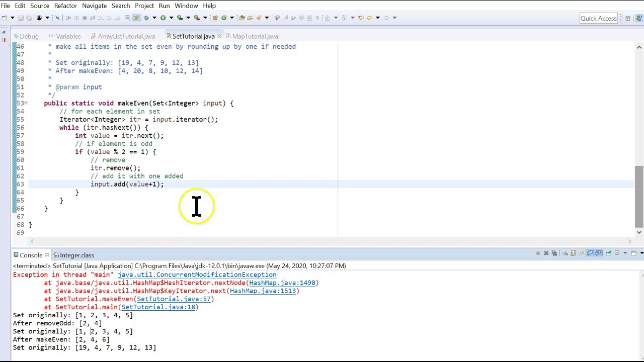Switch to the Java perspective icon
644x362 pixels.
tap(638, 18)
